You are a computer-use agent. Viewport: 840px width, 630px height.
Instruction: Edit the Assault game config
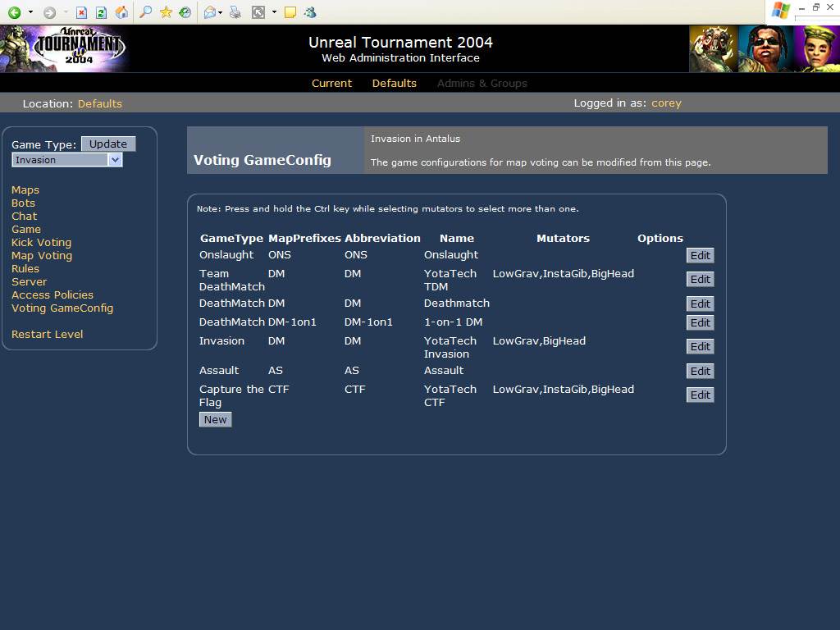point(701,372)
